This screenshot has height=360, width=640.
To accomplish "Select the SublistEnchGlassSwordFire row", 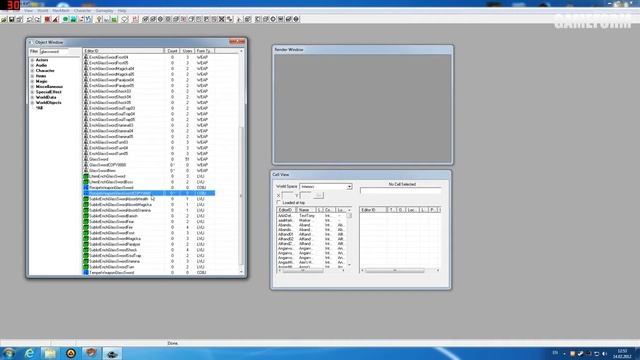I will tap(149, 227).
